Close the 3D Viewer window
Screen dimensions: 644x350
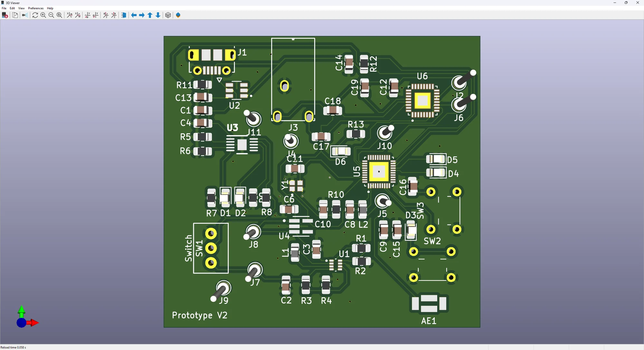(x=638, y=3)
